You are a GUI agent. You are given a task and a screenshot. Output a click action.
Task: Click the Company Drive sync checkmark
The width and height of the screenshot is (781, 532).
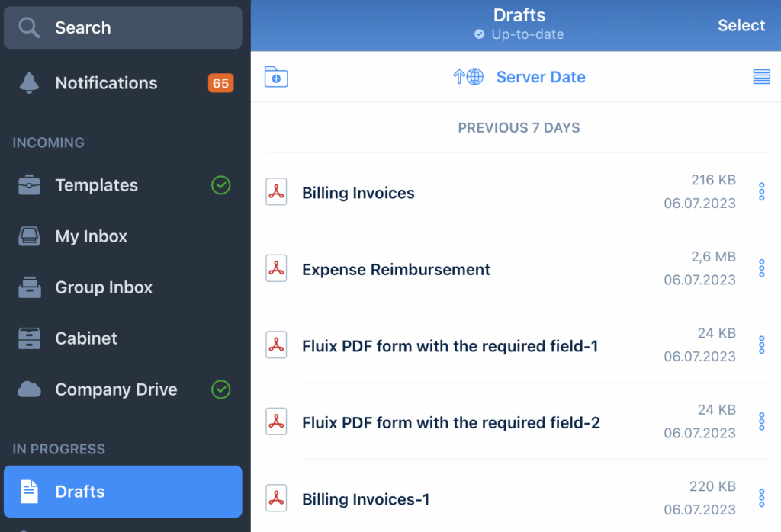pos(220,389)
